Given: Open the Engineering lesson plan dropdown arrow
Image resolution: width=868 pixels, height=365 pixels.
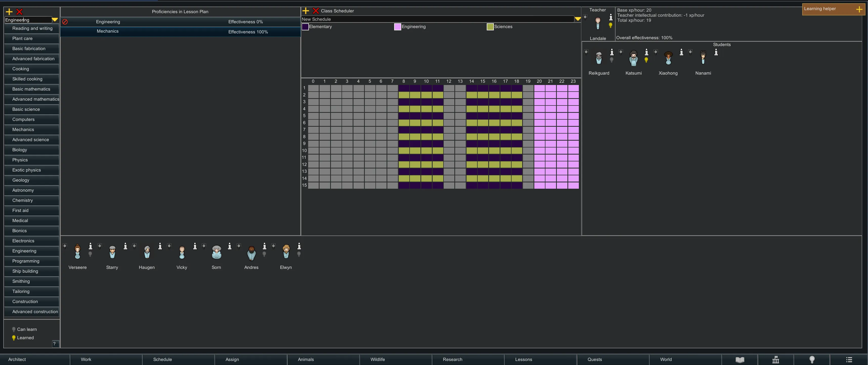Looking at the screenshot, I should (x=55, y=20).
